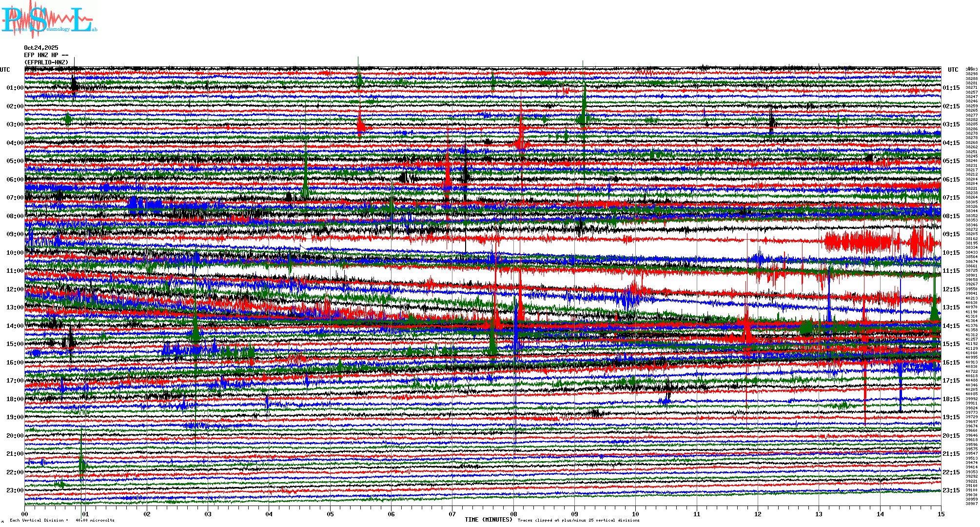Click the PSL Seismology Lab logo

point(48,20)
